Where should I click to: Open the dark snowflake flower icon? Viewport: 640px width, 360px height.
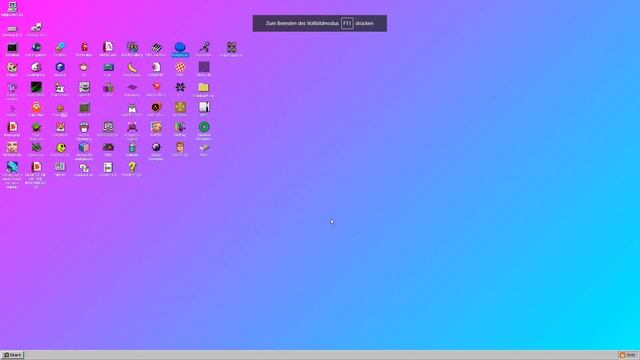(180, 87)
